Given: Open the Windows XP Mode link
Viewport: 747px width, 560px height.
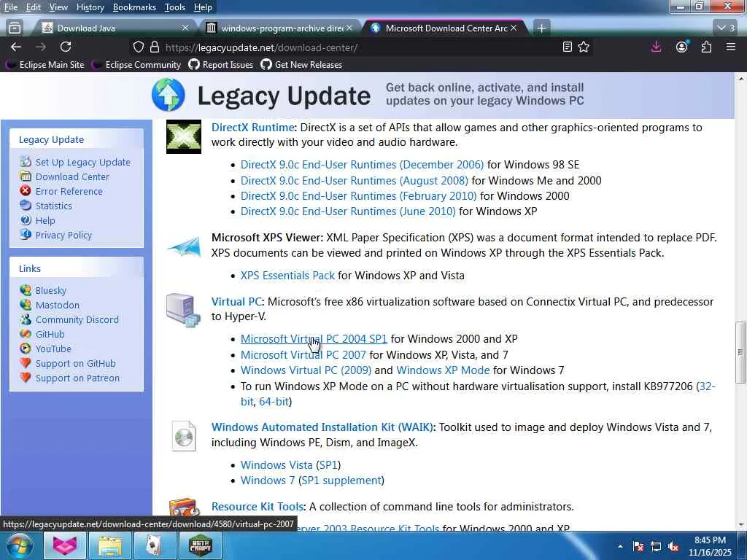Looking at the screenshot, I should [443, 370].
